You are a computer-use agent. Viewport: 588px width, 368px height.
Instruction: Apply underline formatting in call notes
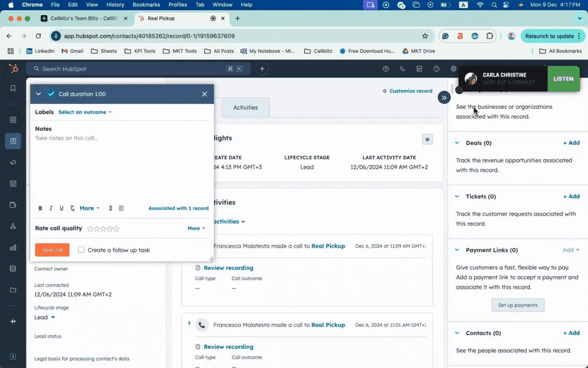(x=61, y=208)
